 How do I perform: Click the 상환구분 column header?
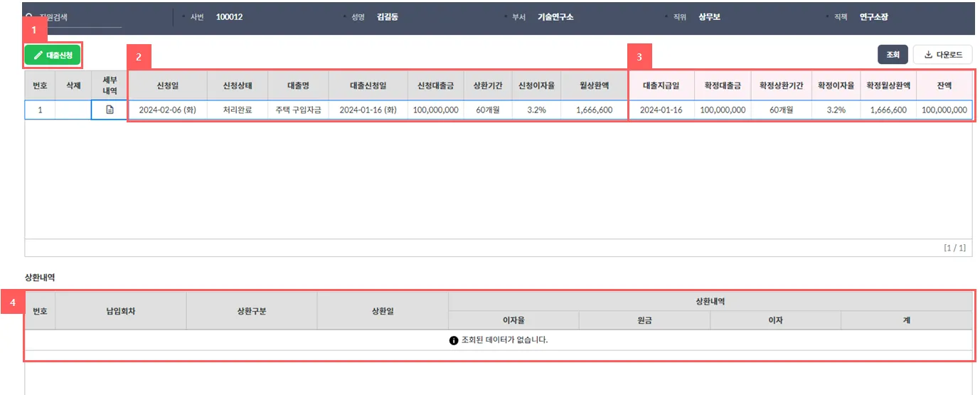(x=252, y=311)
